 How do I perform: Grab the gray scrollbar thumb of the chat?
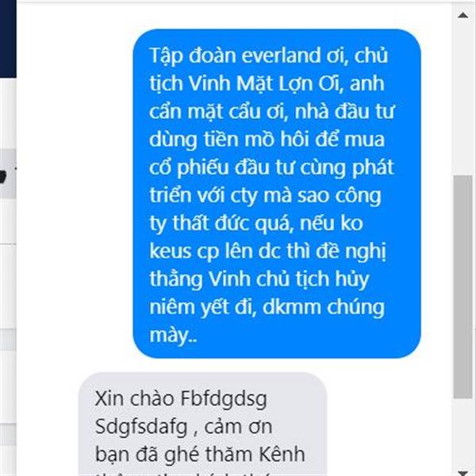pos(463,287)
